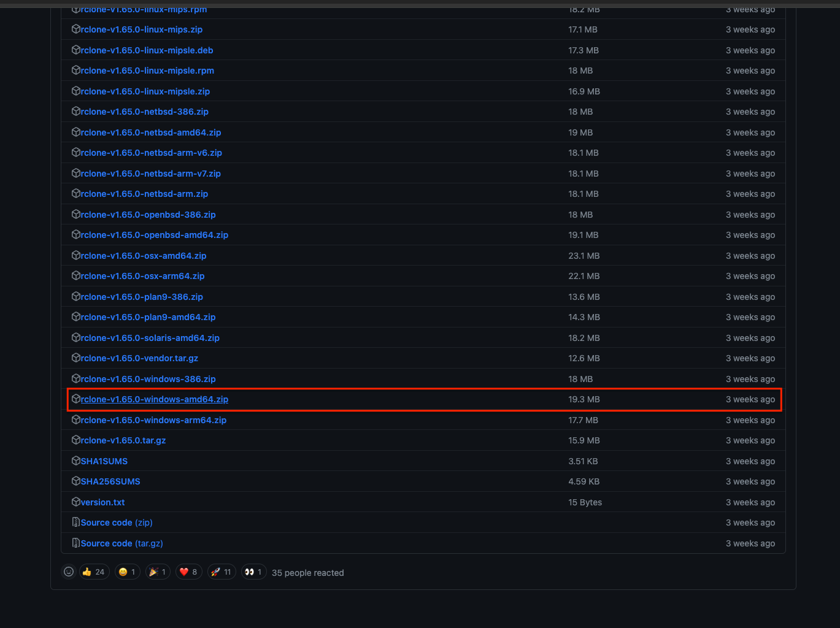Click the 17.7 MB size value
Screen dimensions: 840x628
(x=584, y=420)
